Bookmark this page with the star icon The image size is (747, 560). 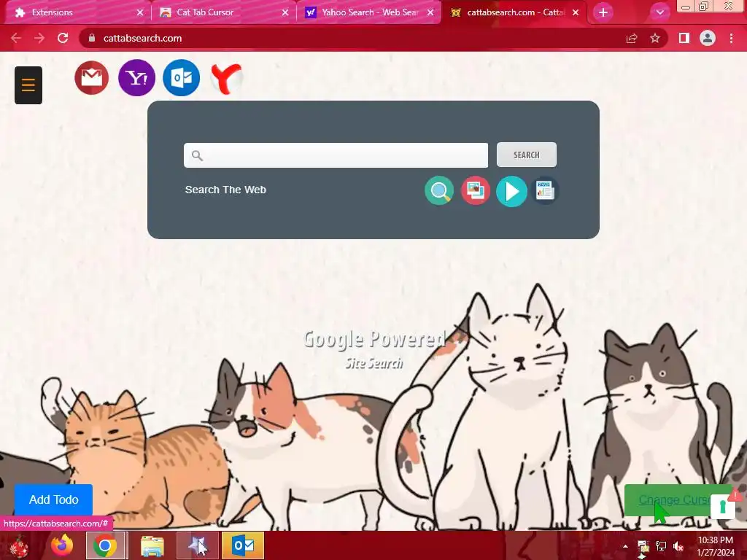[x=655, y=38]
